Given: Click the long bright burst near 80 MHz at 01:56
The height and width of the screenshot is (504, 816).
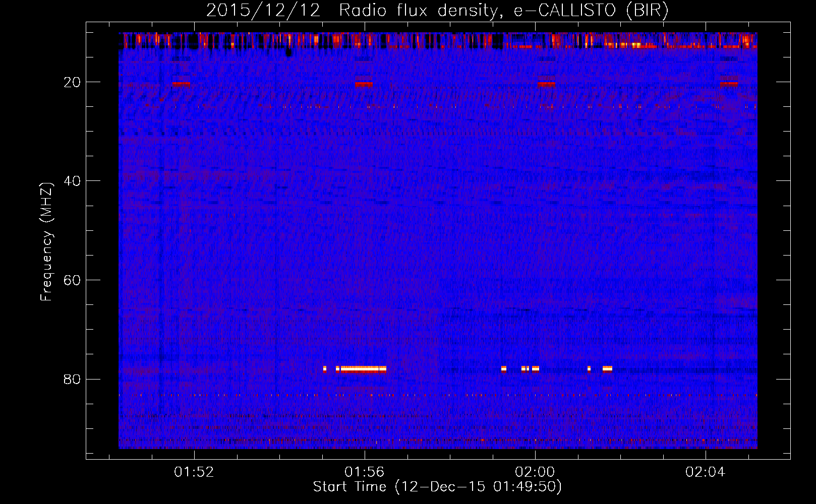Looking at the screenshot, I should point(361,369).
